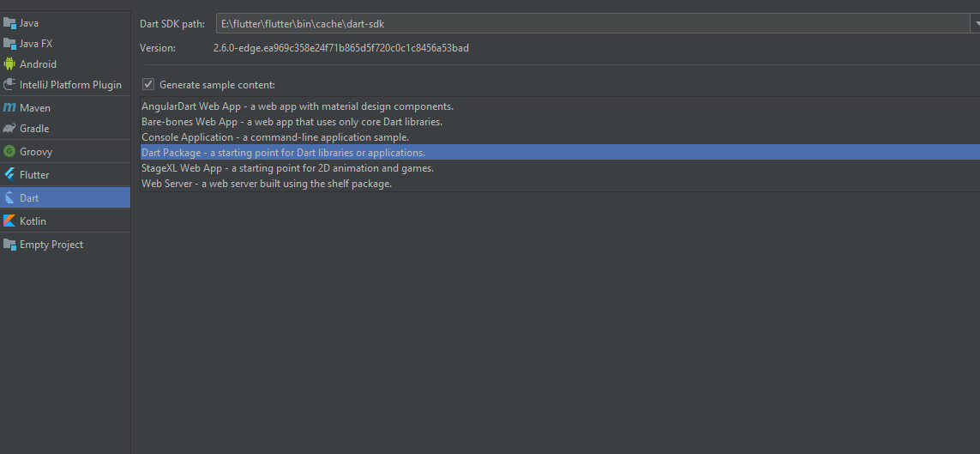Image resolution: width=980 pixels, height=454 pixels.
Task: Select Dart project type label
Action: point(29,197)
